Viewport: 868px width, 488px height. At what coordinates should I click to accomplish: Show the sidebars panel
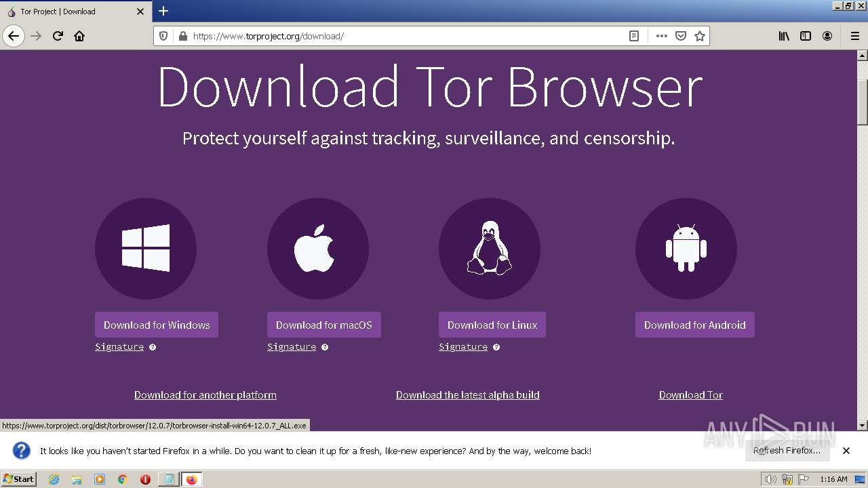pos(806,36)
